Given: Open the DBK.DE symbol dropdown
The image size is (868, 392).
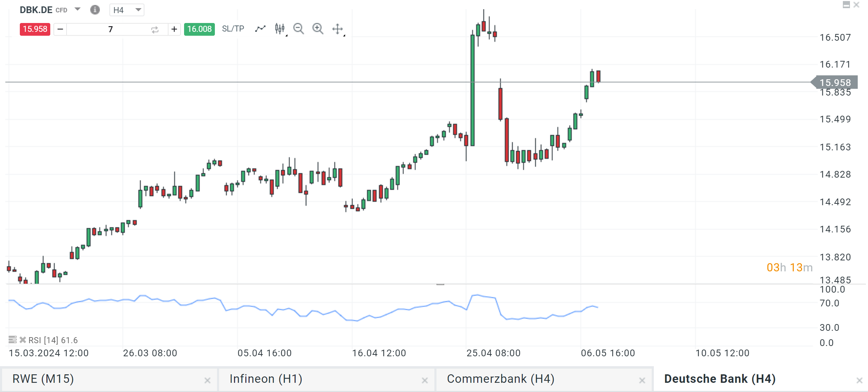Looking at the screenshot, I should click(77, 10).
